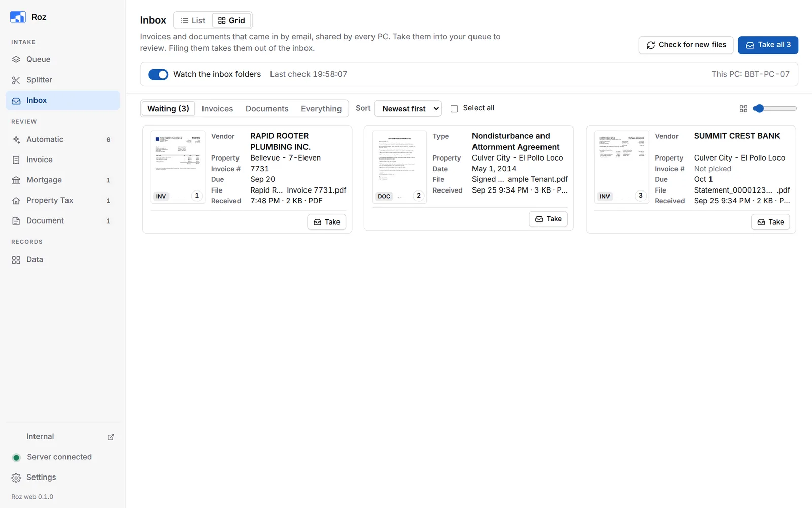Open the Splitter scissors icon
Viewport: 812px width, 508px height.
(x=16, y=80)
